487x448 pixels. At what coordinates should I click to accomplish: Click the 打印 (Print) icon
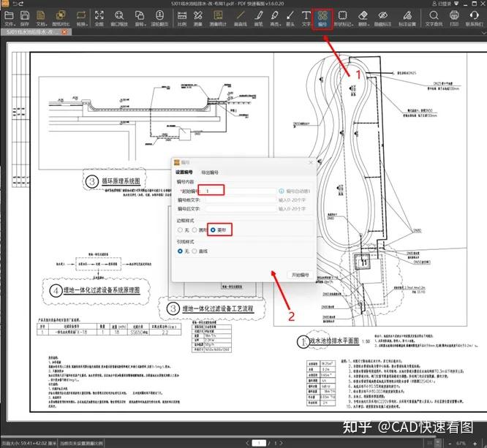454,18
